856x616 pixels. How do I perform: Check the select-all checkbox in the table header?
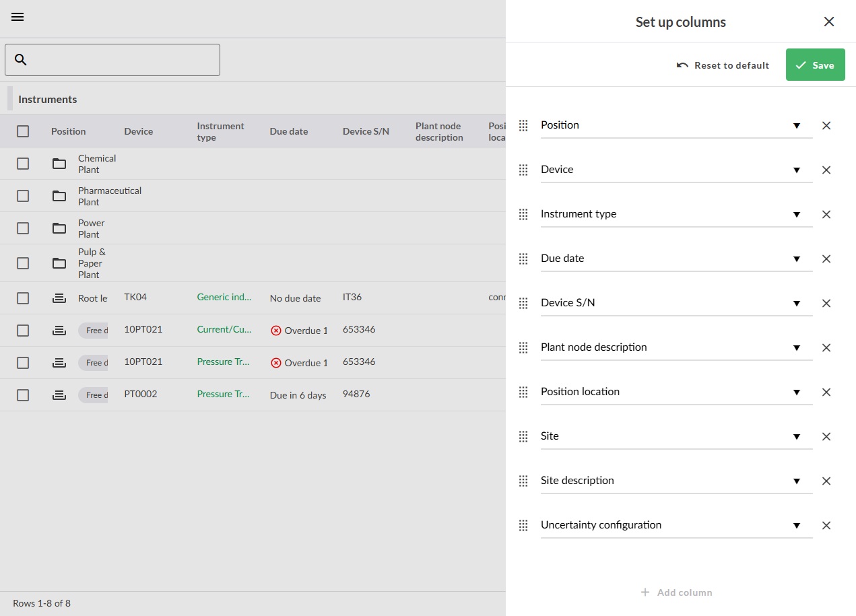pos(24,131)
